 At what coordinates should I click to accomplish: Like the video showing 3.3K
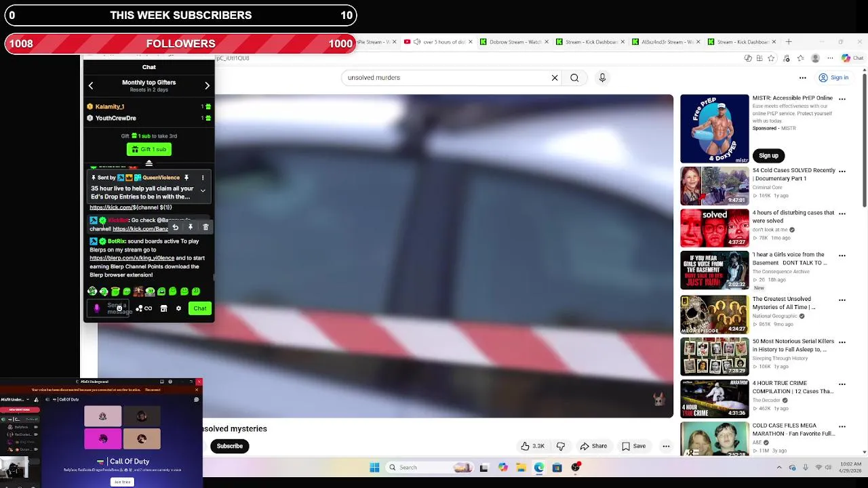[x=533, y=446]
